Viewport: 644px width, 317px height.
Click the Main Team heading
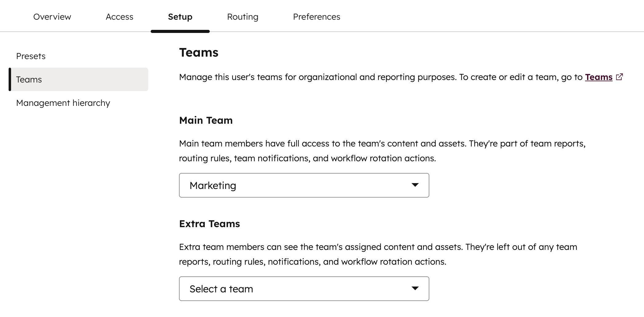pyautogui.click(x=206, y=120)
